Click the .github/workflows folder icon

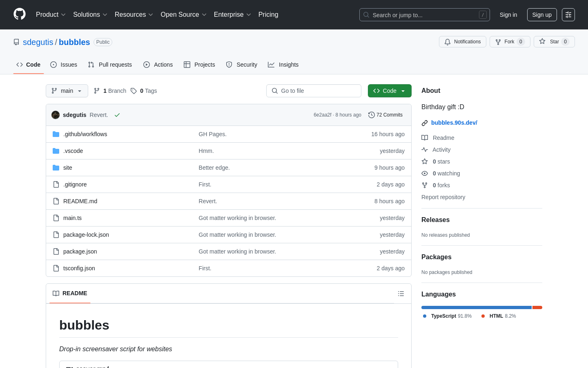56,134
